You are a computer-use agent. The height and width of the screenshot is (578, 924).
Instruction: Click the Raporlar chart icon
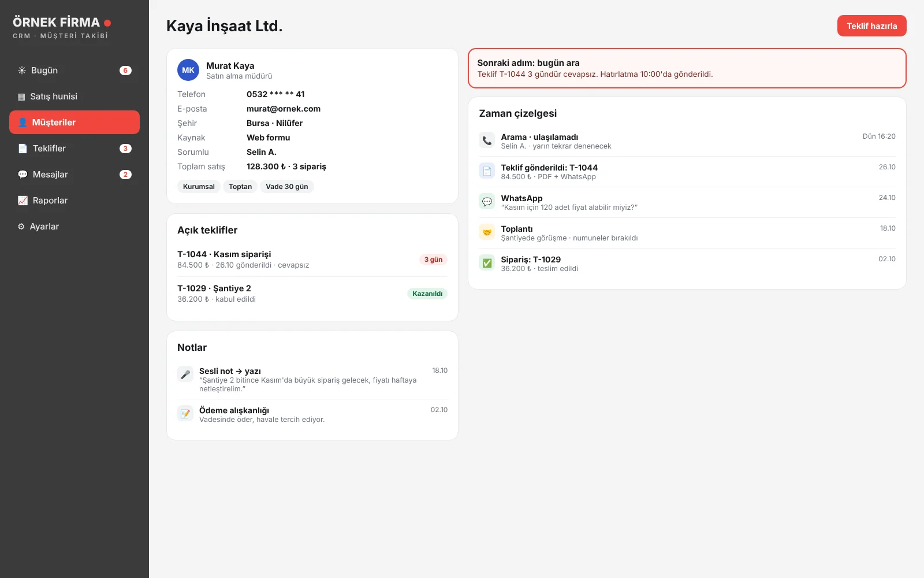tap(23, 201)
